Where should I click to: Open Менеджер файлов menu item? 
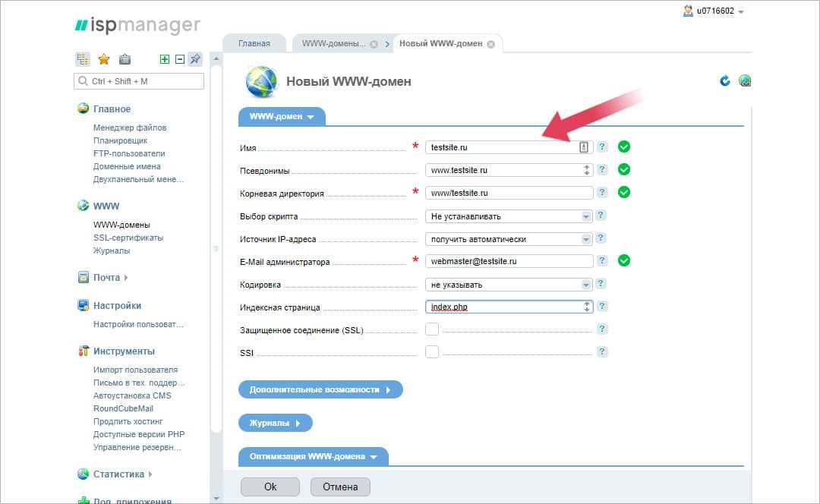point(130,128)
